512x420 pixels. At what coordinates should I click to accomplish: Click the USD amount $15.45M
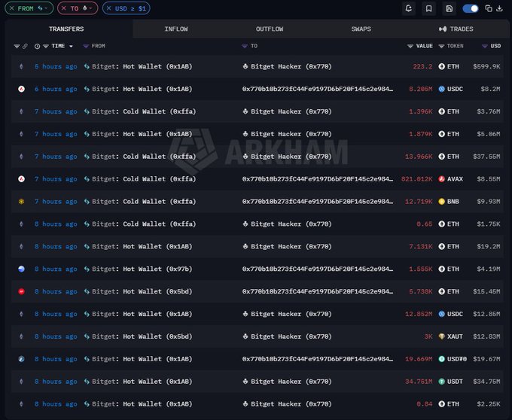tap(486, 292)
